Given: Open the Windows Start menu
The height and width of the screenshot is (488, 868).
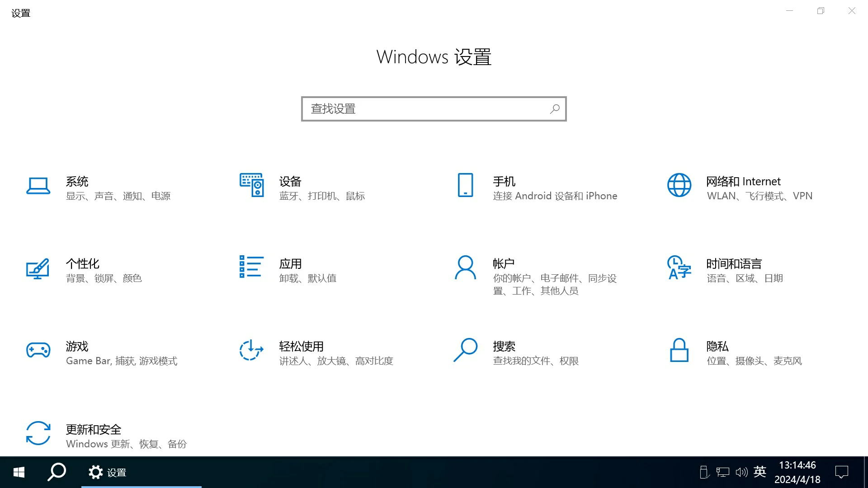Looking at the screenshot, I should pos(19,473).
